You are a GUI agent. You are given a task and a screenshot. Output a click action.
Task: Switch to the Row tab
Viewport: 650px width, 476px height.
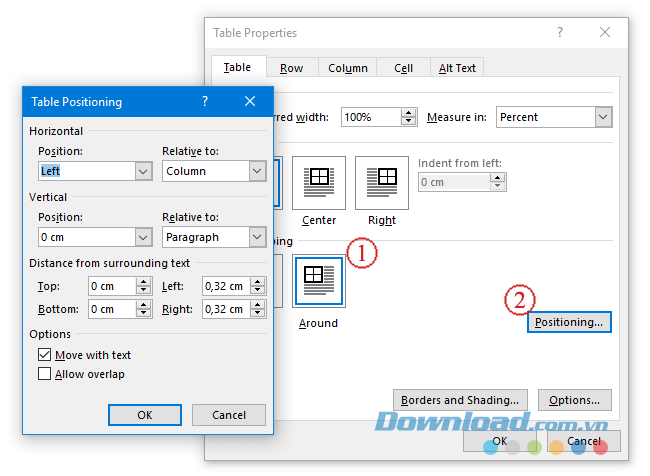pos(291,68)
